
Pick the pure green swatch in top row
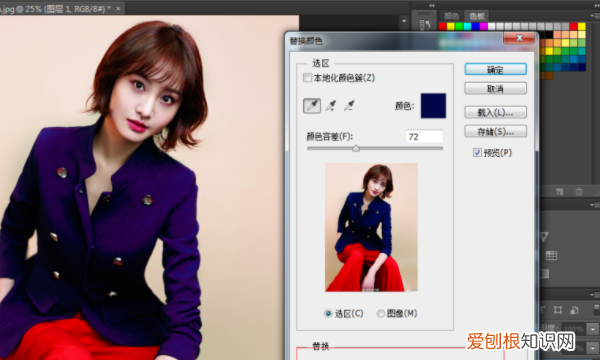pyautogui.click(x=459, y=26)
